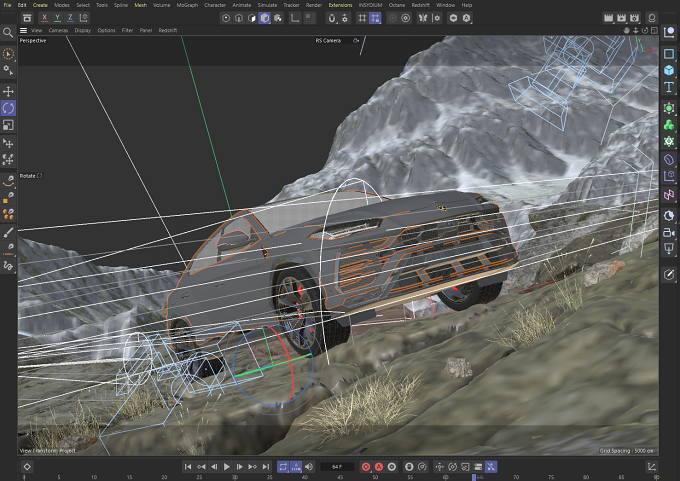The image size is (680, 481).
Task: Open the viewport Redshift menu
Action: click(168, 30)
